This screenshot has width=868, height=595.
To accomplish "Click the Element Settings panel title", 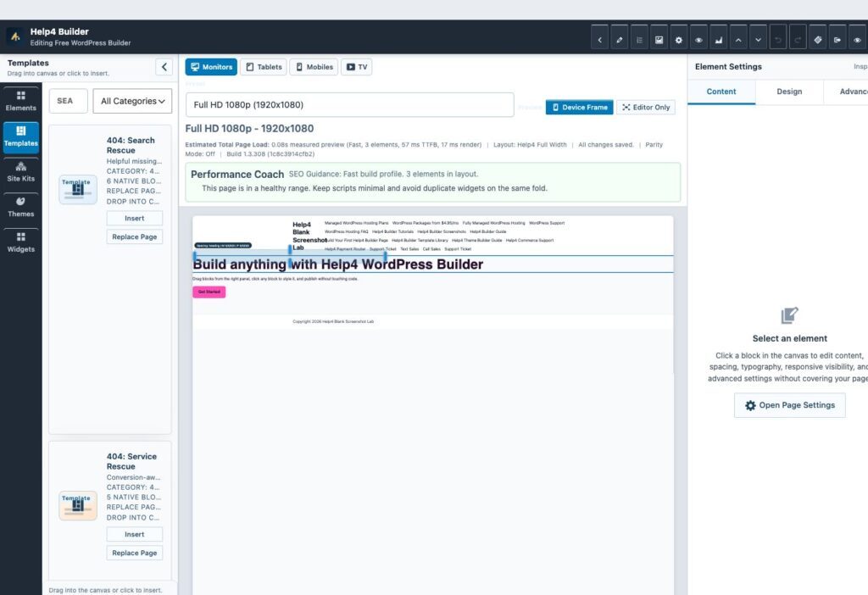I will pos(728,66).
